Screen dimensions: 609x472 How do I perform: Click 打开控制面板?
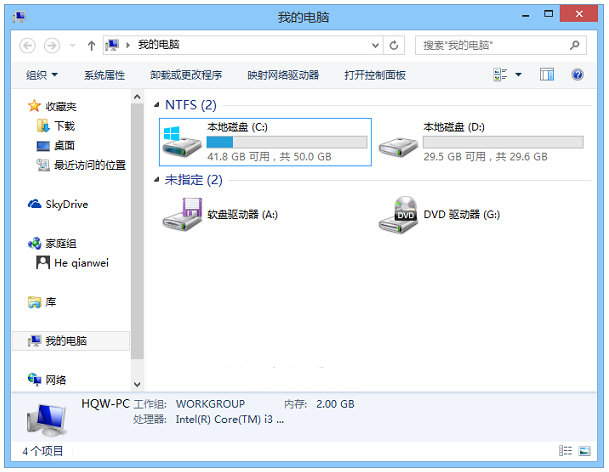click(375, 75)
